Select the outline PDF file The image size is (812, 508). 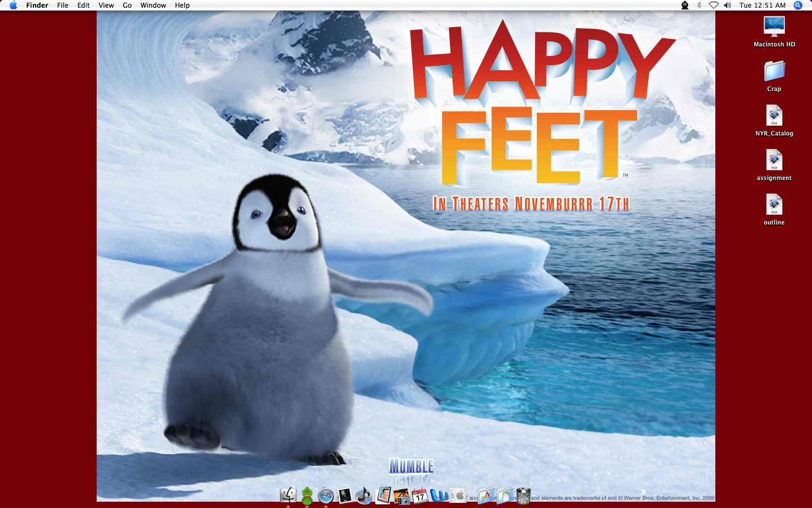pyautogui.click(x=774, y=209)
